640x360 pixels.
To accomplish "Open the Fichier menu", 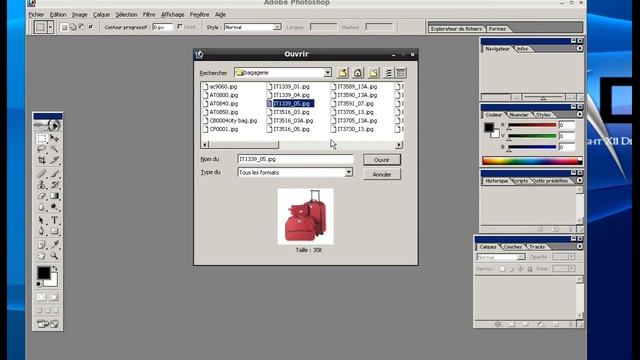I will point(36,14).
